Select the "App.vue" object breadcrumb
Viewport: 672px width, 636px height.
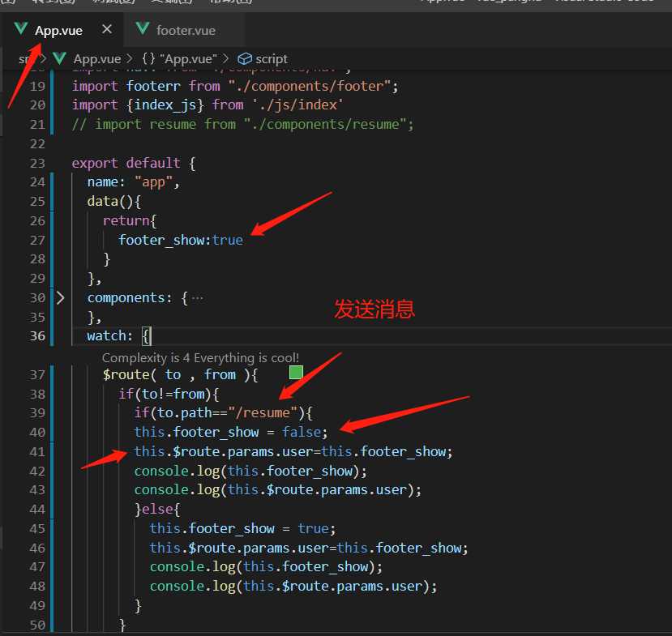(x=188, y=58)
